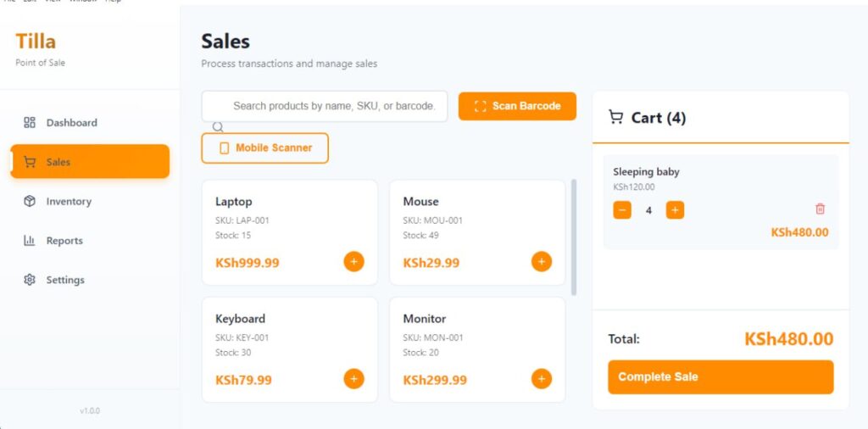Open the Dashboard page
Screen dimensions: 868x429
click(71, 123)
